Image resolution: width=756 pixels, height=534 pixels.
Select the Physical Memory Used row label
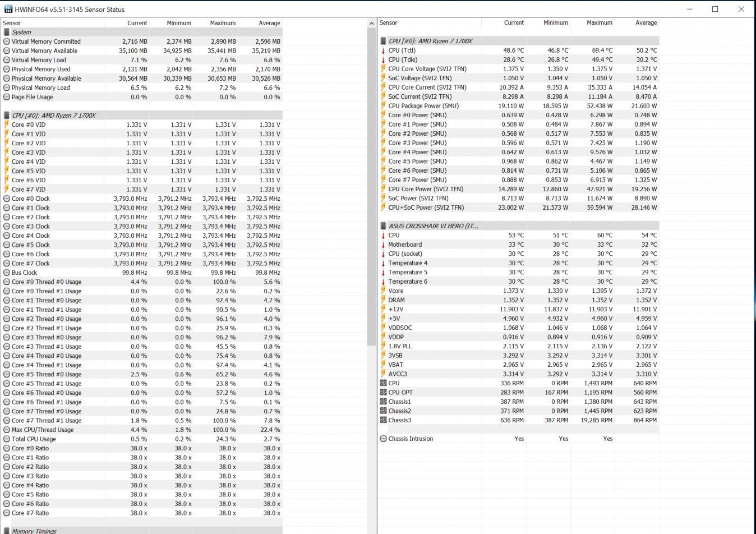[x=41, y=69]
